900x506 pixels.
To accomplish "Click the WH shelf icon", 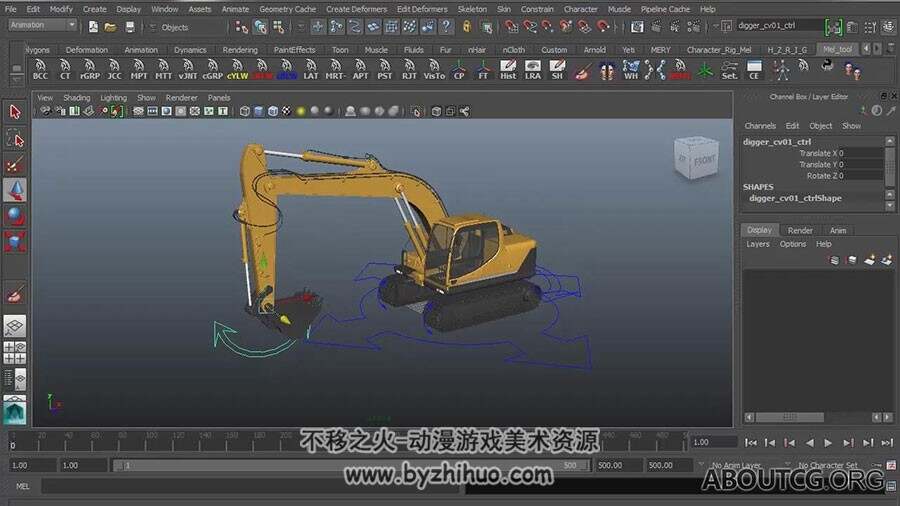I will tap(631, 69).
